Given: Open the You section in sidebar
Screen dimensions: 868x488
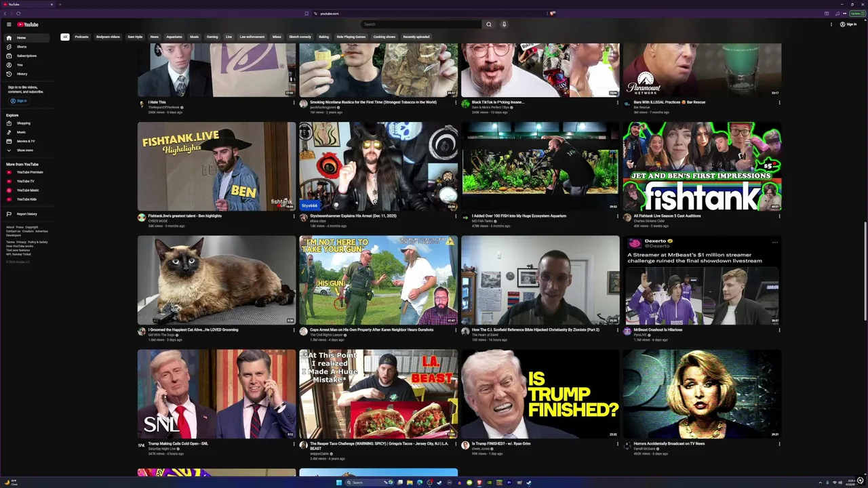Looking at the screenshot, I should point(26,64).
